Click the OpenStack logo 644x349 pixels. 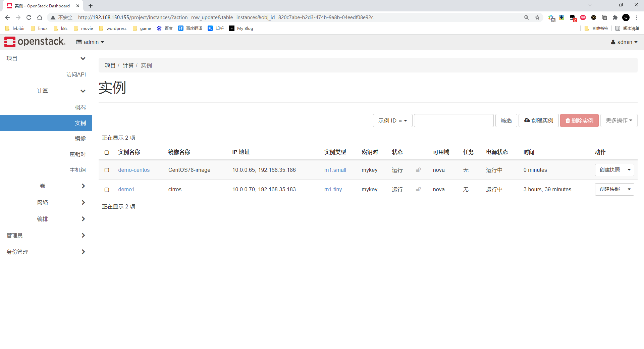35,42
